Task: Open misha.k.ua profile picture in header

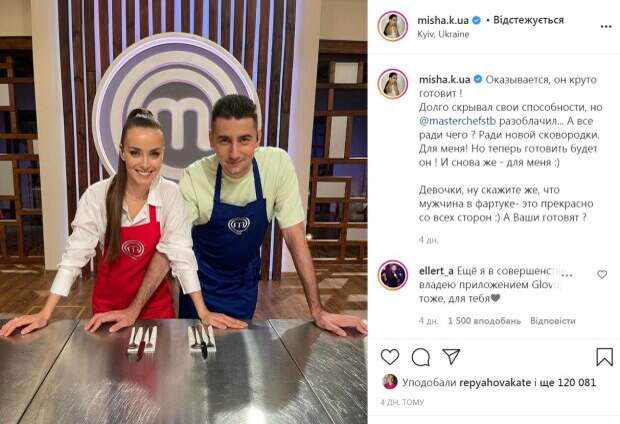Action: (392, 26)
